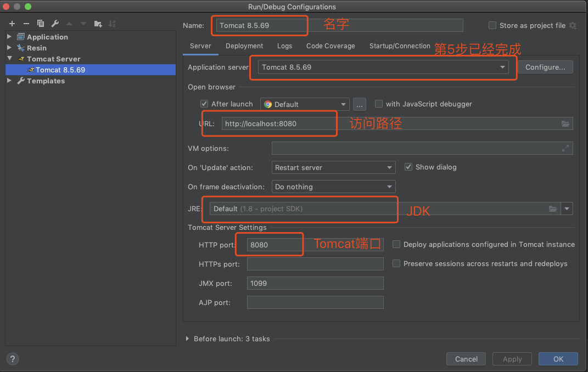Click the Name input field
Image resolution: width=588 pixels, height=372 pixels.
coord(339,25)
